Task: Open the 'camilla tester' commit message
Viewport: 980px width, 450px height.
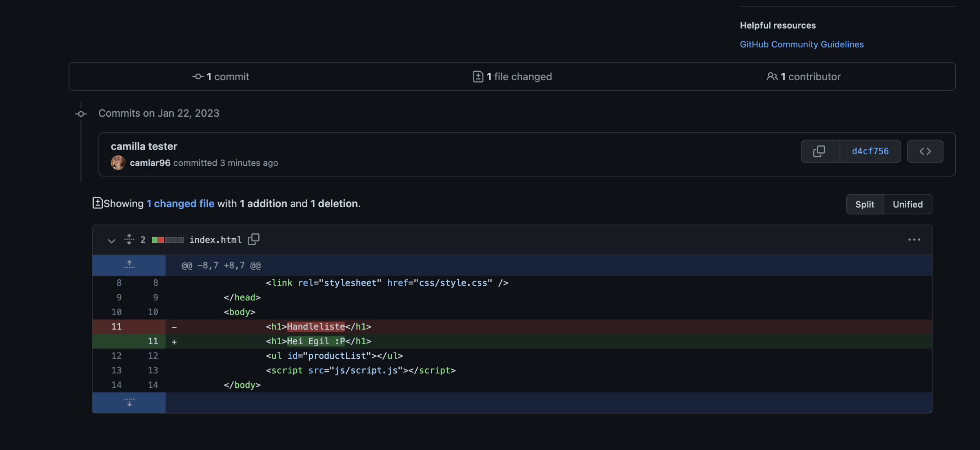Action: [x=144, y=146]
